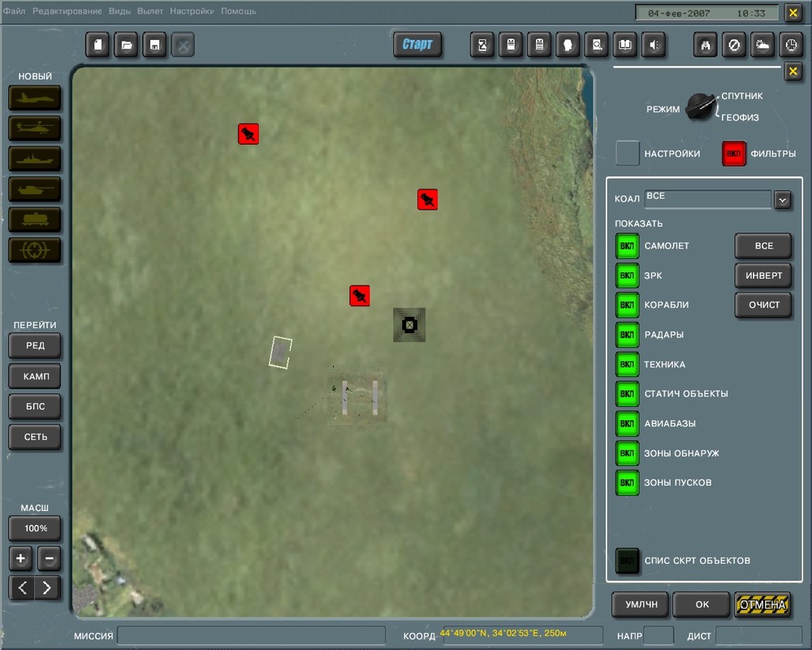Viewport: 812px width, 650px height.
Task: Click the РЕЖИМ map mode knob
Action: 700,107
